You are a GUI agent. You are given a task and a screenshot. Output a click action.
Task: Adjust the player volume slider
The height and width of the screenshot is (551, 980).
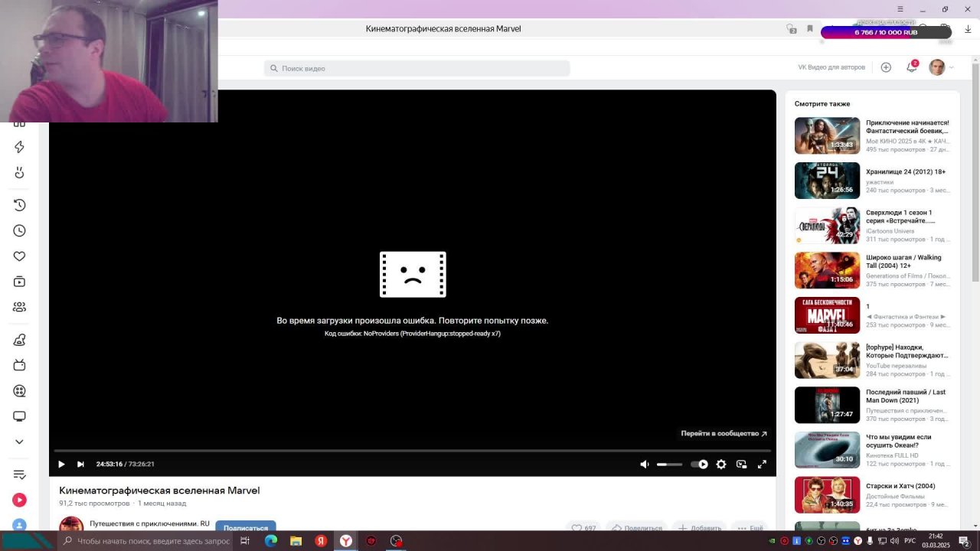pyautogui.click(x=669, y=465)
